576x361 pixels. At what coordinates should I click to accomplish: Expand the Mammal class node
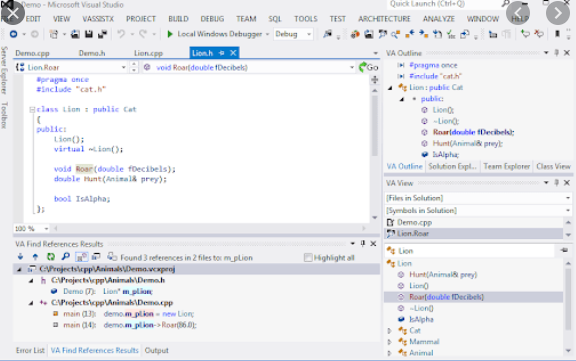click(390, 342)
